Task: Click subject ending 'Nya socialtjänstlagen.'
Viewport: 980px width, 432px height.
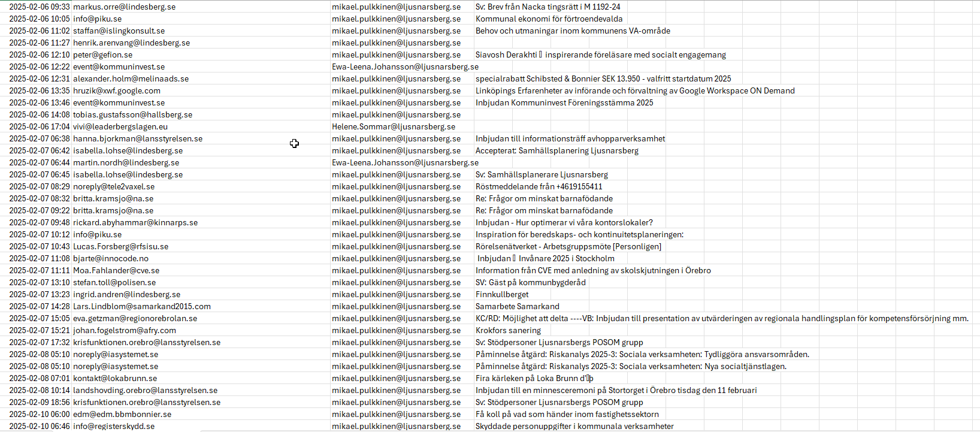Action: (631, 366)
